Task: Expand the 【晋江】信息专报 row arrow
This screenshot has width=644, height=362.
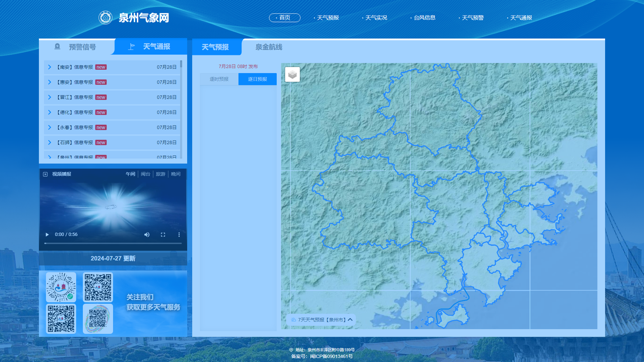Action: [x=50, y=97]
